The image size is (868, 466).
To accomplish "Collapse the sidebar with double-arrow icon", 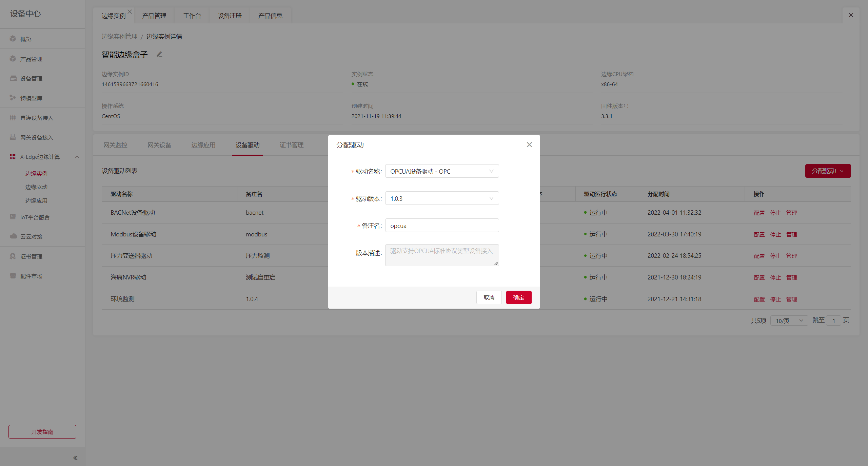I will [x=75, y=458].
